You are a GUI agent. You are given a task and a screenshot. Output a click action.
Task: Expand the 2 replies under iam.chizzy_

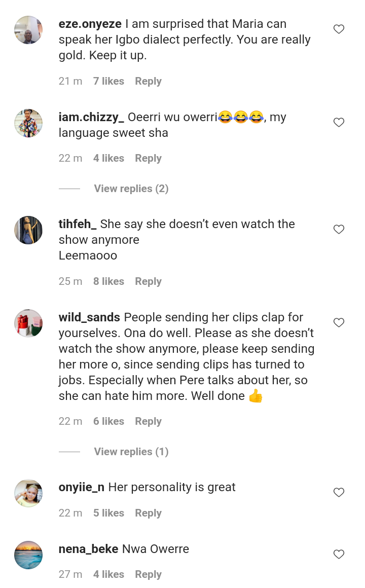coord(131,189)
